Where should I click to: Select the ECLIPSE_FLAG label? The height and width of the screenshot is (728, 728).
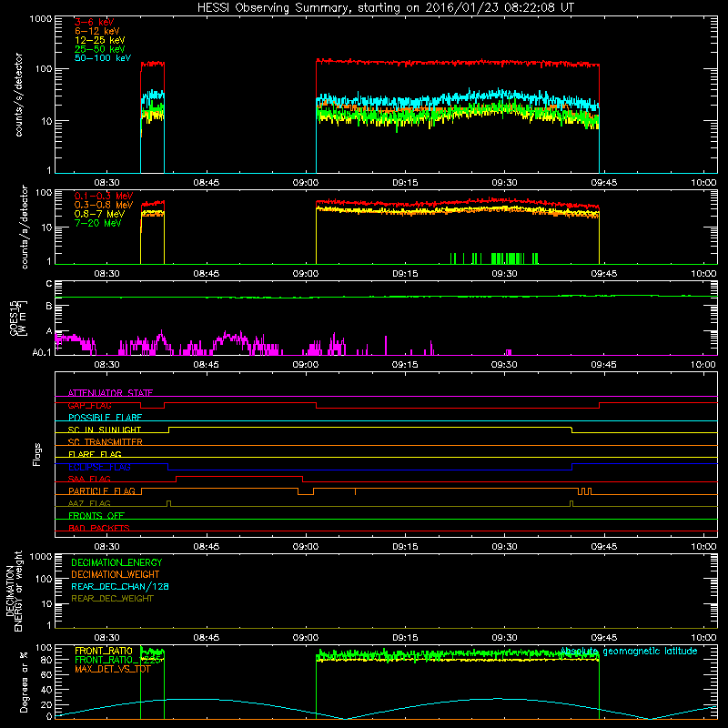99,467
